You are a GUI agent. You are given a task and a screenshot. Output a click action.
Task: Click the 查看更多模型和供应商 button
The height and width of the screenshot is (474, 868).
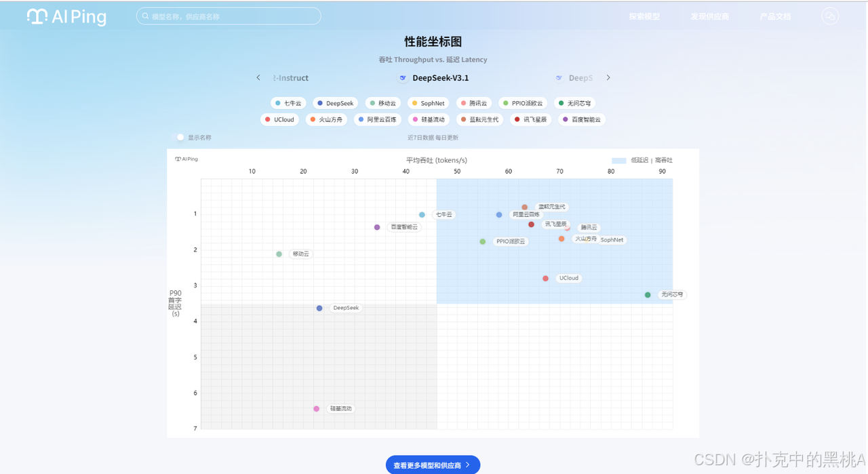click(x=433, y=465)
